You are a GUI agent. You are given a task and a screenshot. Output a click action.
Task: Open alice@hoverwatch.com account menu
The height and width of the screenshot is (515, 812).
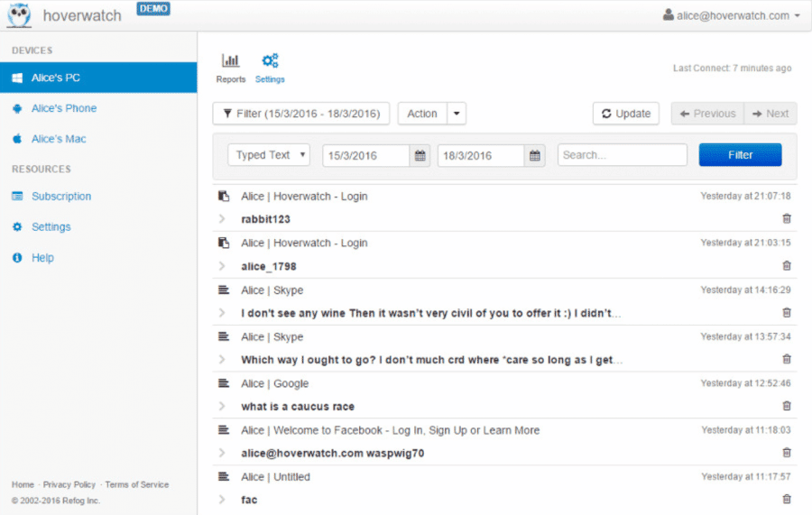[x=731, y=15]
